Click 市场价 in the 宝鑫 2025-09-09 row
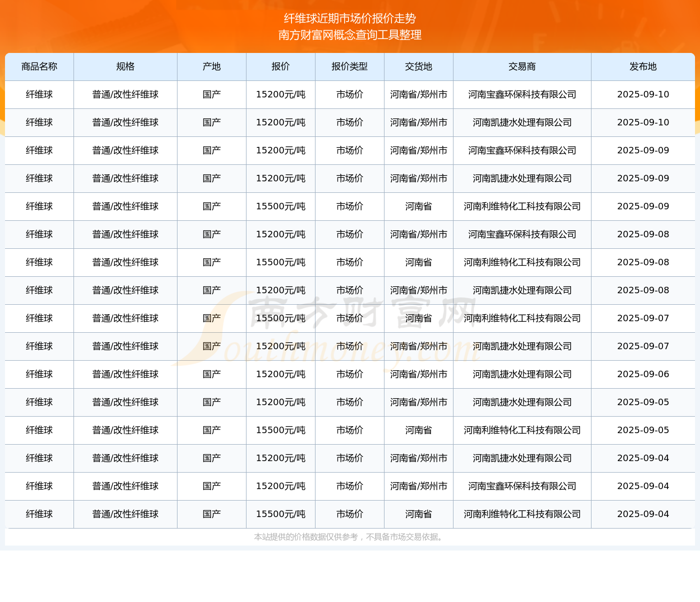 click(350, 150)
